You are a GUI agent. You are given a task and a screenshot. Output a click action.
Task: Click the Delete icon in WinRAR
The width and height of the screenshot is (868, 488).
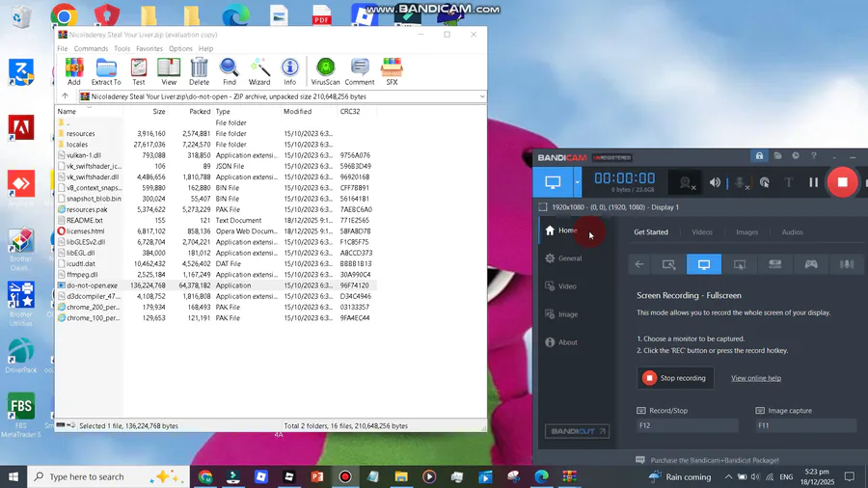tap(200, 71)
